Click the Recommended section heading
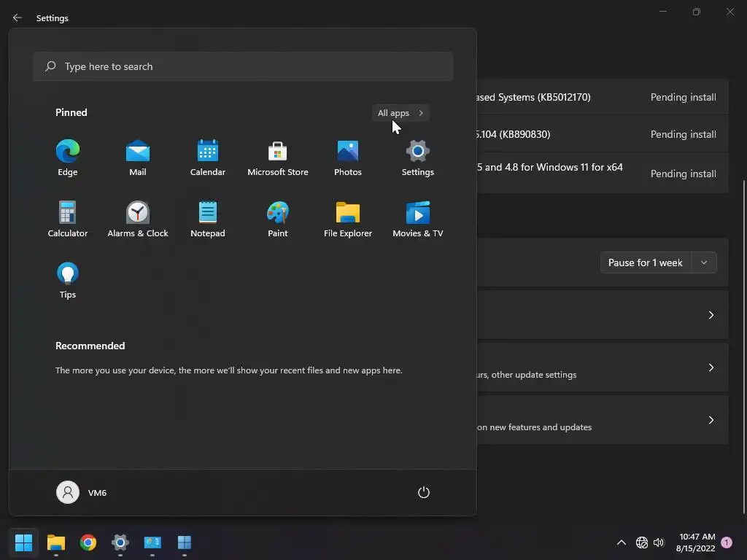 click(x=90, y=346)
